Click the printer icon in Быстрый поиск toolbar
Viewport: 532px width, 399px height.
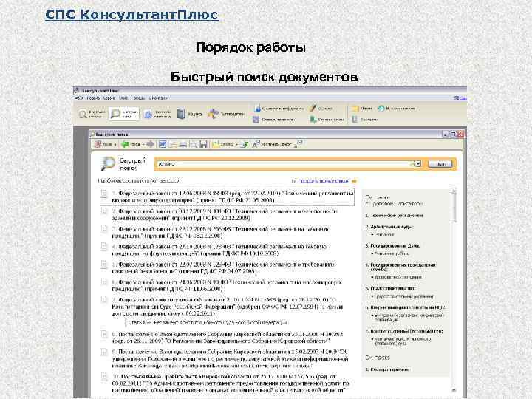(183, 144)
